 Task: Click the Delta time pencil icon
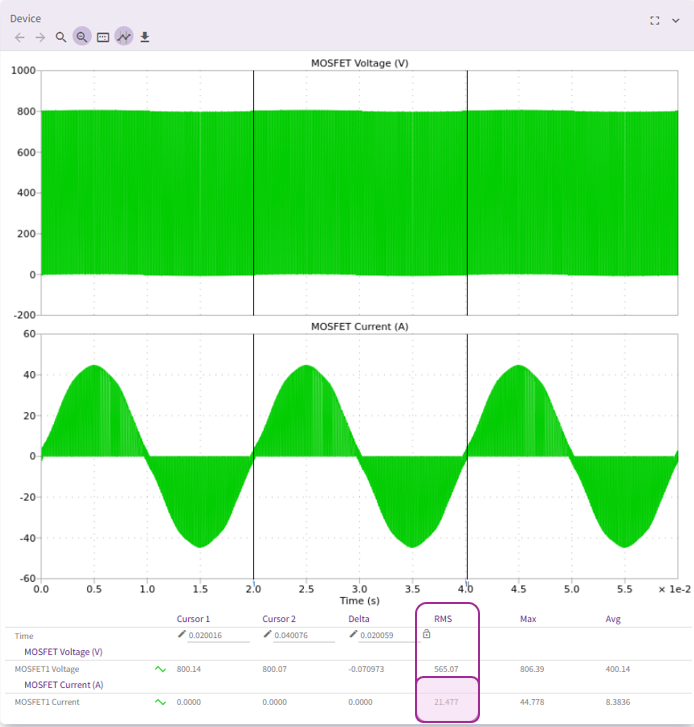pyautogui.click(x=353, y=634)
